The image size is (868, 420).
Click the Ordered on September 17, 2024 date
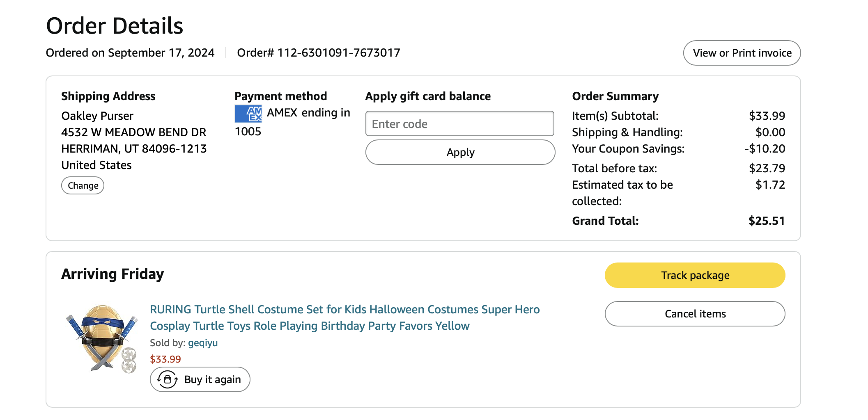click(x=130, y=53)
